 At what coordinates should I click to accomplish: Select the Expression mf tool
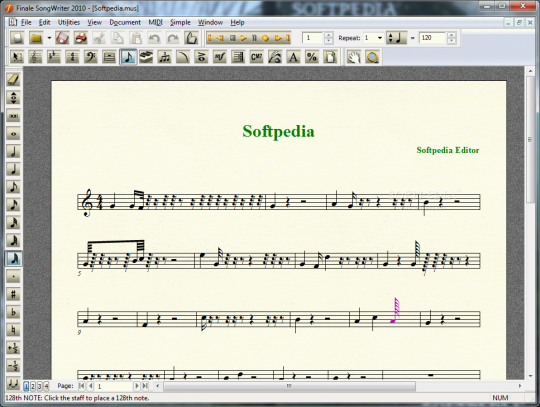(220, 57)
